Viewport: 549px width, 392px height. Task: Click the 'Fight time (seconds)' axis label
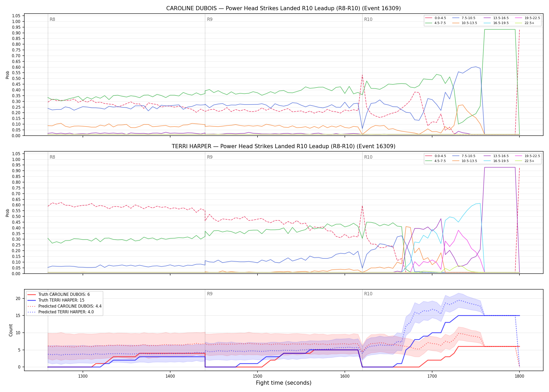point(284,383)
